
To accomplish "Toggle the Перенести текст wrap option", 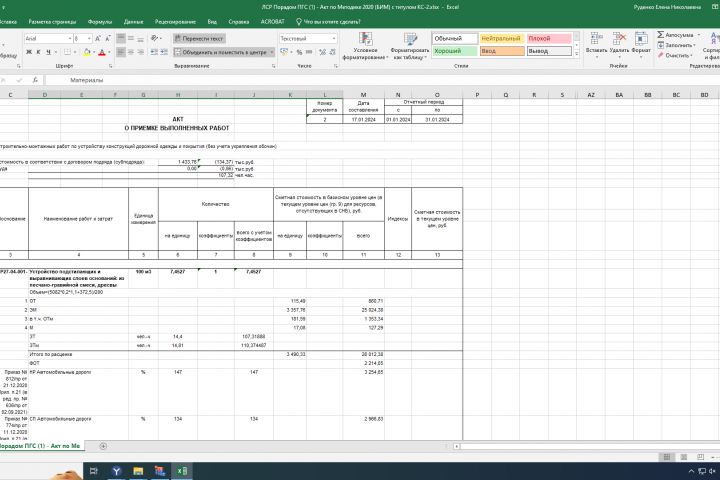I will pyautogui.click(x=199, y=39).
